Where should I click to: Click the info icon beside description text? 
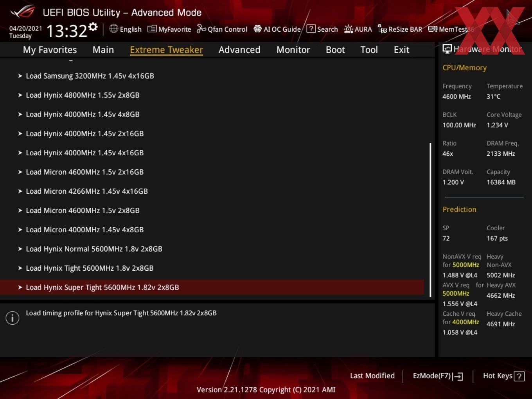[x=13, y=318]
